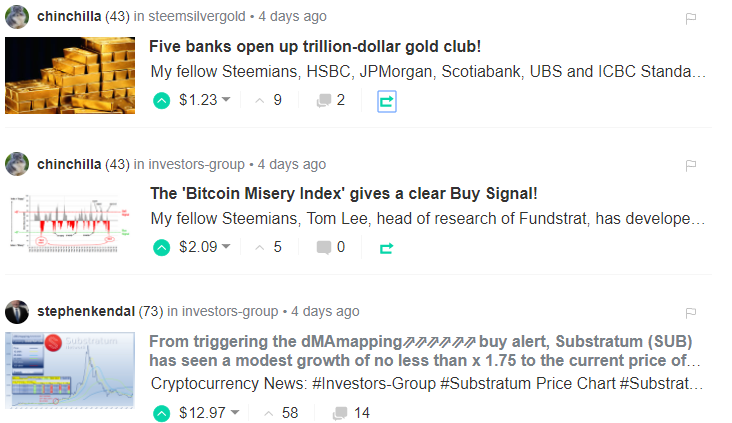The image size is (732, 423).
Task: Open the Bitcoin Misery Index chart thumbnail
Action: click(x=70, y=222)
